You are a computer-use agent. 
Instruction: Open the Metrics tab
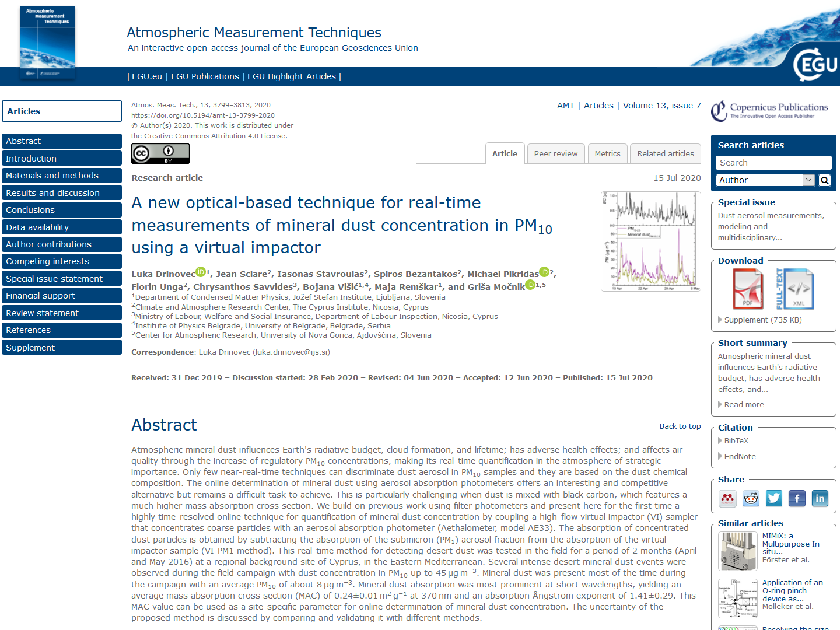click(607, 153)
